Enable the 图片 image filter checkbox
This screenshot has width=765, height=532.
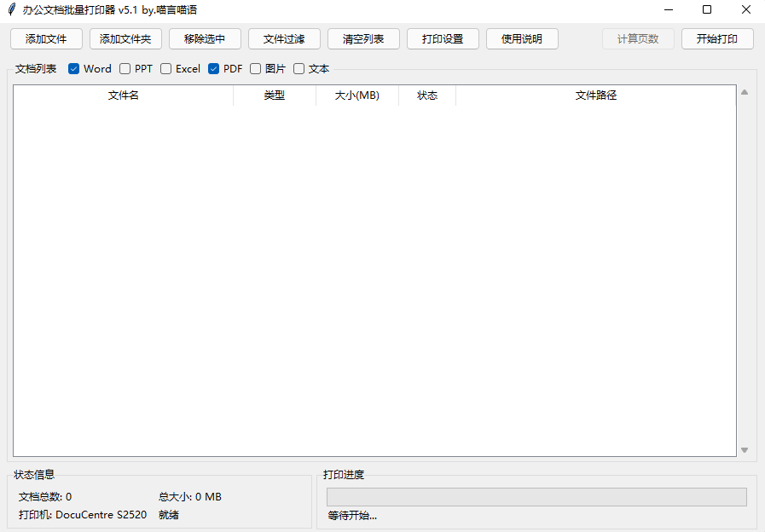255,69
